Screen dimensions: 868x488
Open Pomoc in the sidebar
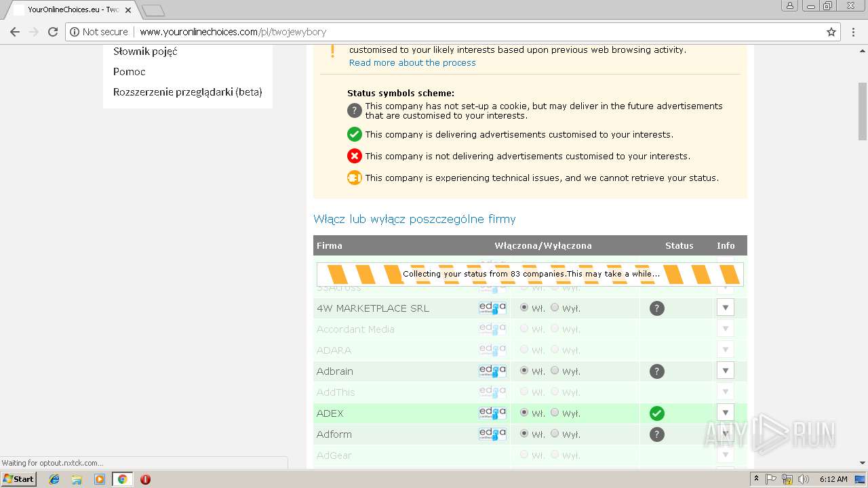pyautogui.click(x=130, y=72)
